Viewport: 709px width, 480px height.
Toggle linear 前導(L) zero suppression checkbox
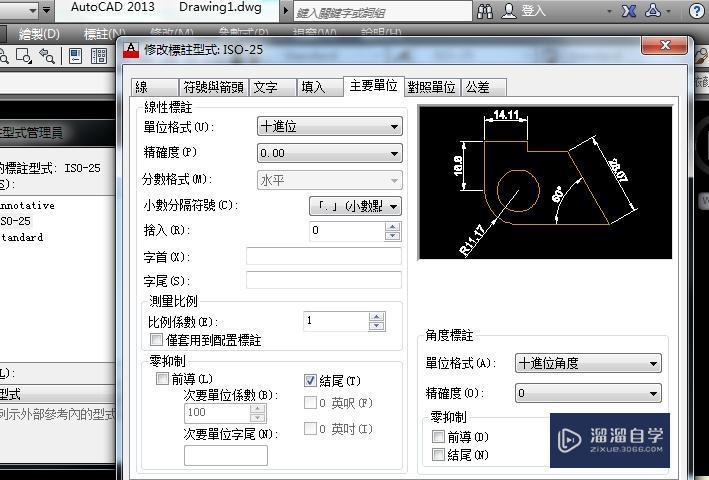(x=162, y=378)
